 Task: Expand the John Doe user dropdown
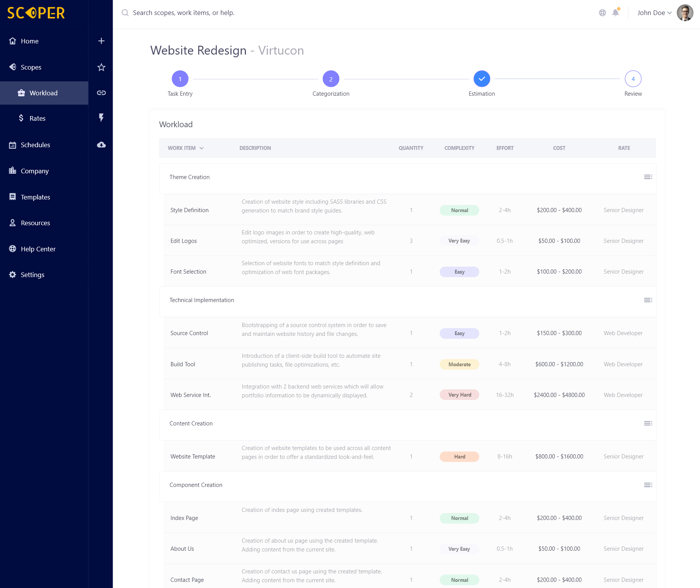(654, 13)
